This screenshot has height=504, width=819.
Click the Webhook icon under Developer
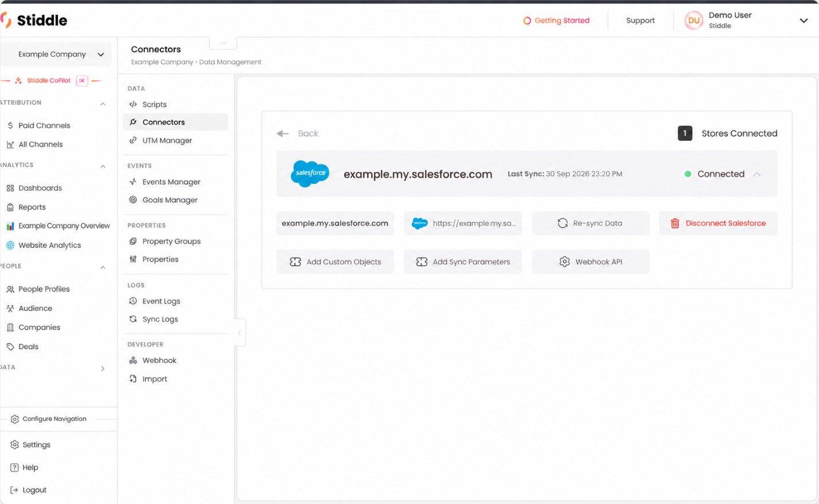(x=133, y=360)
